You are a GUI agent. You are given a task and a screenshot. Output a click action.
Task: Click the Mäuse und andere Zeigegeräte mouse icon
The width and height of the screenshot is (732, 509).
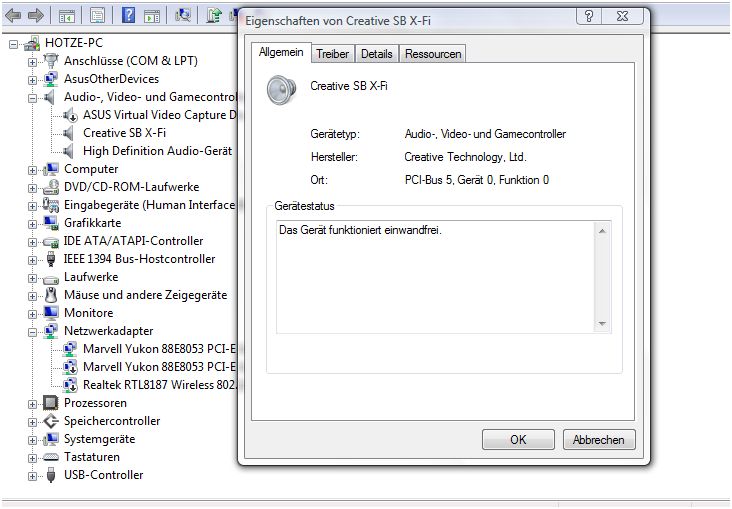click(x=50, y=295)
